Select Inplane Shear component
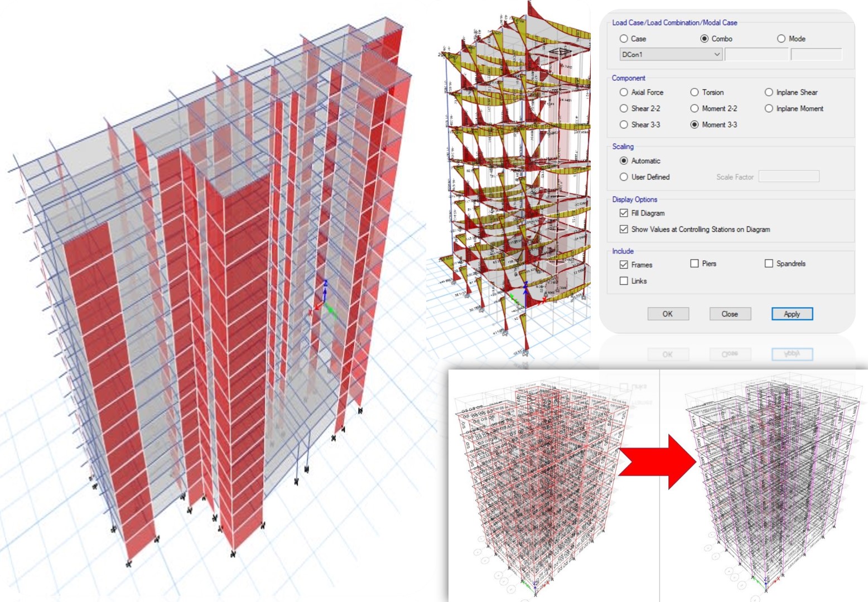 tap(769, 92)
